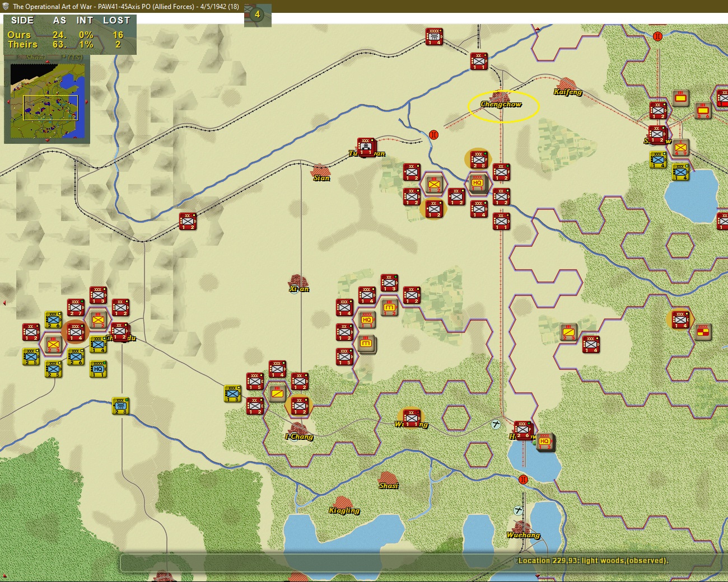Select the red XX 1-1 unit at the railway bottom
The width and height of the screenshot is (728, 582).
(501, 221)
